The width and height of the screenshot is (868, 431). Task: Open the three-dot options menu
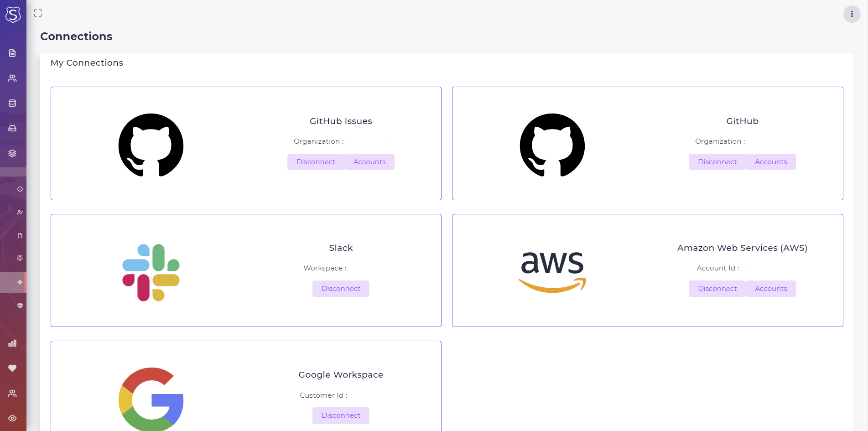point(852,14)
